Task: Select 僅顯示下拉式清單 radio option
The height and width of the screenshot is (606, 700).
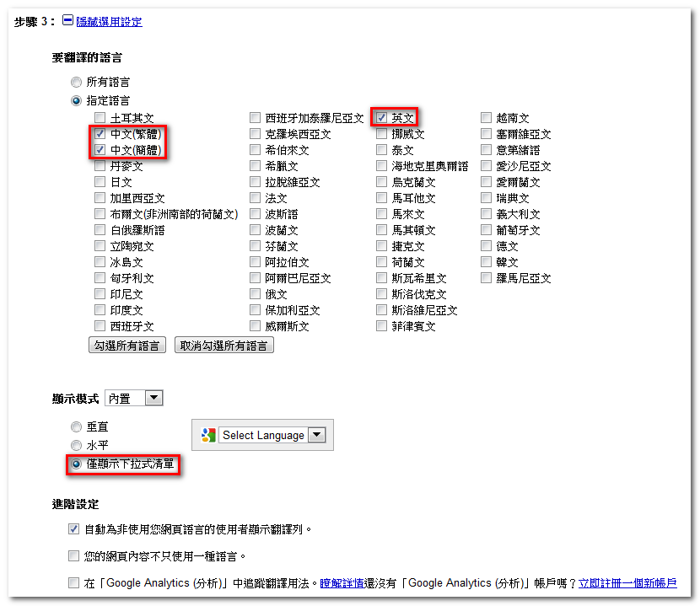Action: pos(77,464)
